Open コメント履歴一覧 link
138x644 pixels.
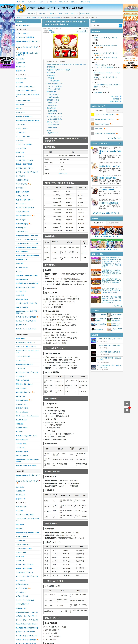point(116,96)
